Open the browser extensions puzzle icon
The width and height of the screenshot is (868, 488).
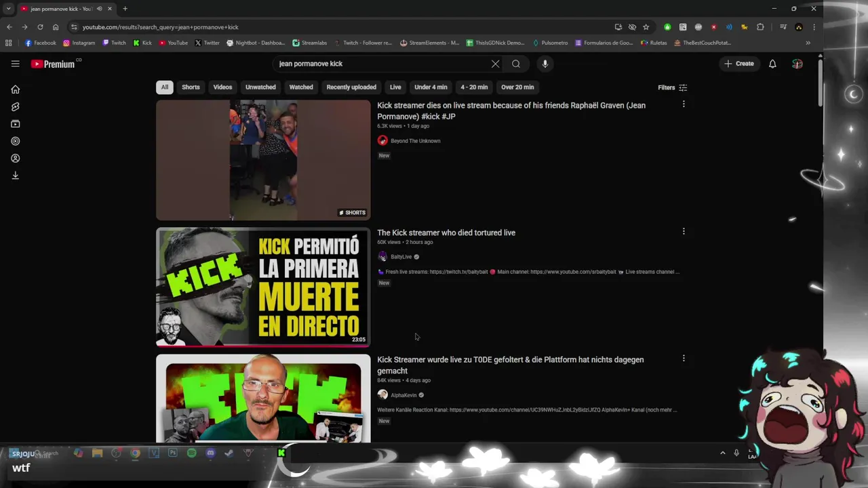point(760,27)
